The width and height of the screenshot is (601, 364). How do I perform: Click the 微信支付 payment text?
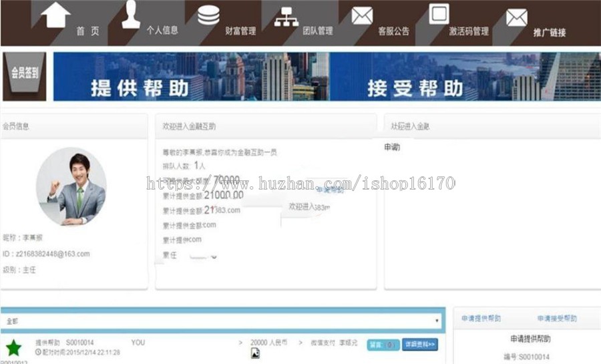click(x=323, y=343)
